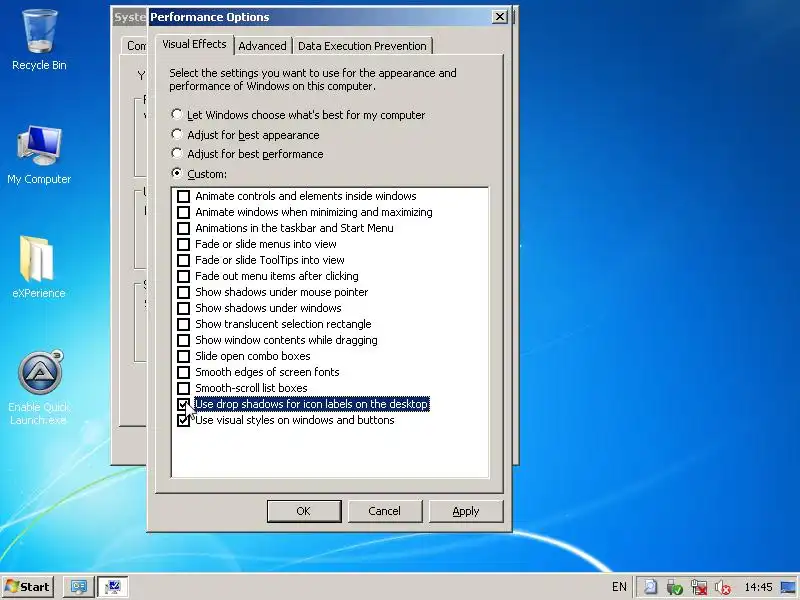Select Enable Quick Launch.exe desktop icon
Screen dimensions: 800x600
(x=40, y=388)
